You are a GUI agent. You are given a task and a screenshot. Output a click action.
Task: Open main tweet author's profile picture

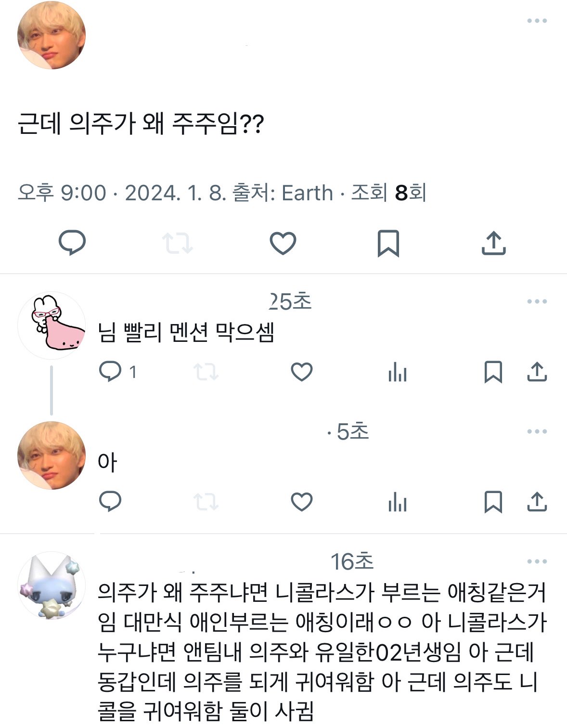52,35
